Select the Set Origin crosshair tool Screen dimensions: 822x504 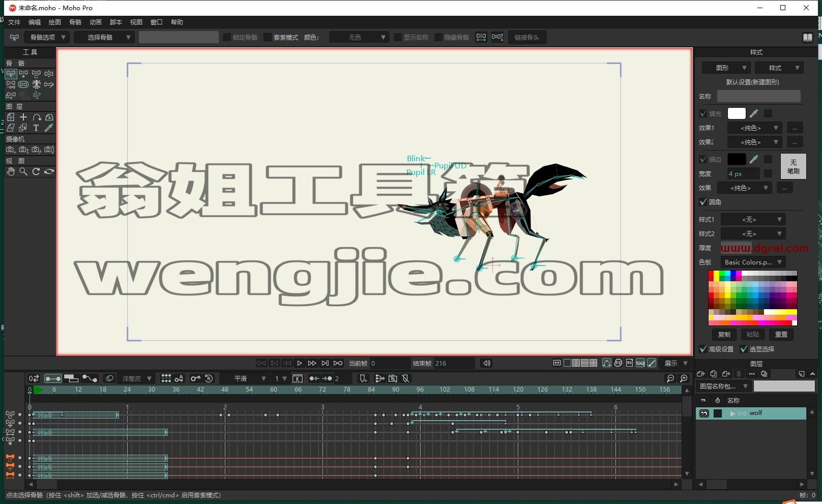[23, 117]
